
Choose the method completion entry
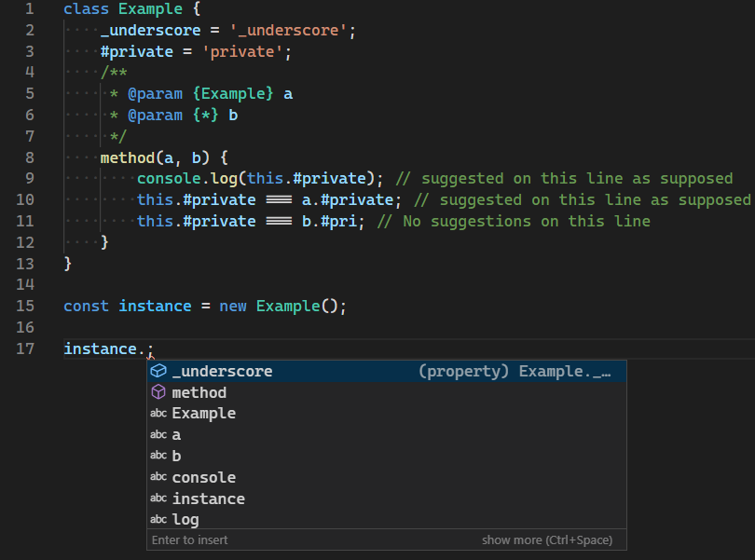point(199,392)
